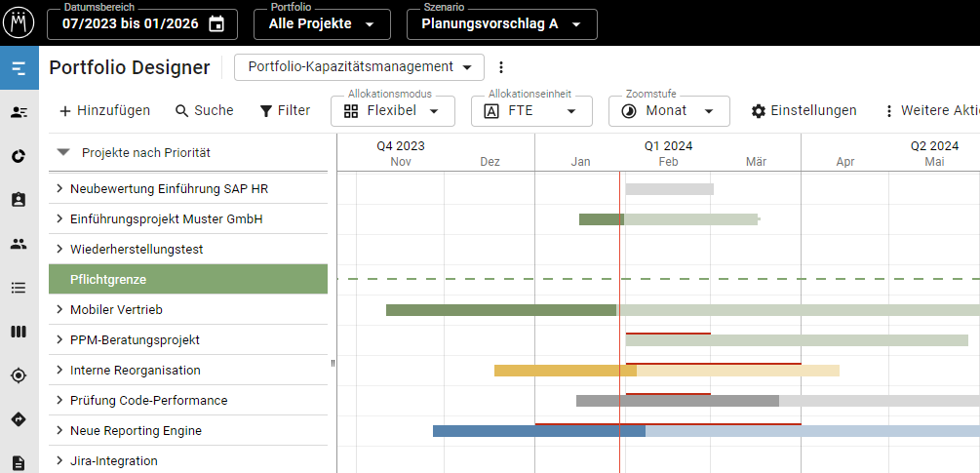This screenshot has height=473, width=980.
Task: Click the dashed Pflichtgrenze line in timeline
Action: click(x=658, y=279)
